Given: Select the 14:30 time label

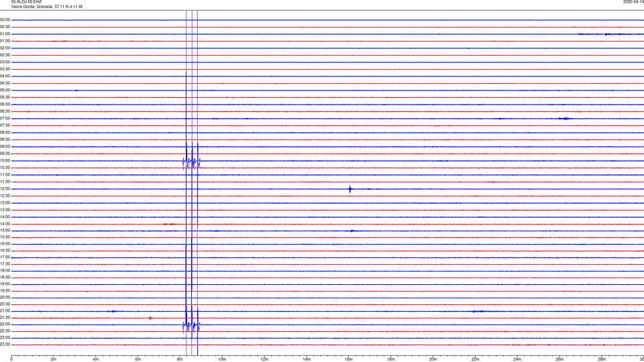Looking at the screenshot, I should click(x=5, y=224).
